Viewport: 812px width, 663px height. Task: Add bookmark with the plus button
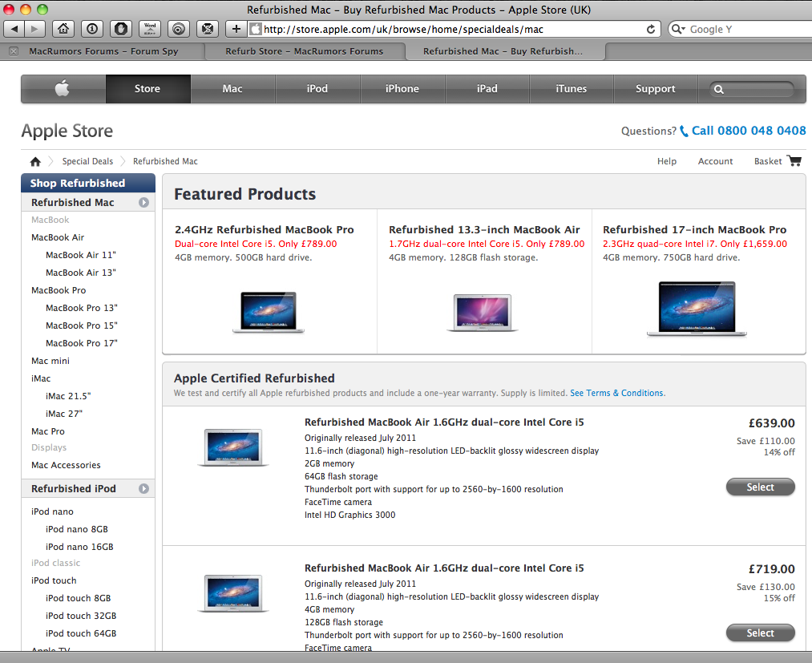coord(236,29)
